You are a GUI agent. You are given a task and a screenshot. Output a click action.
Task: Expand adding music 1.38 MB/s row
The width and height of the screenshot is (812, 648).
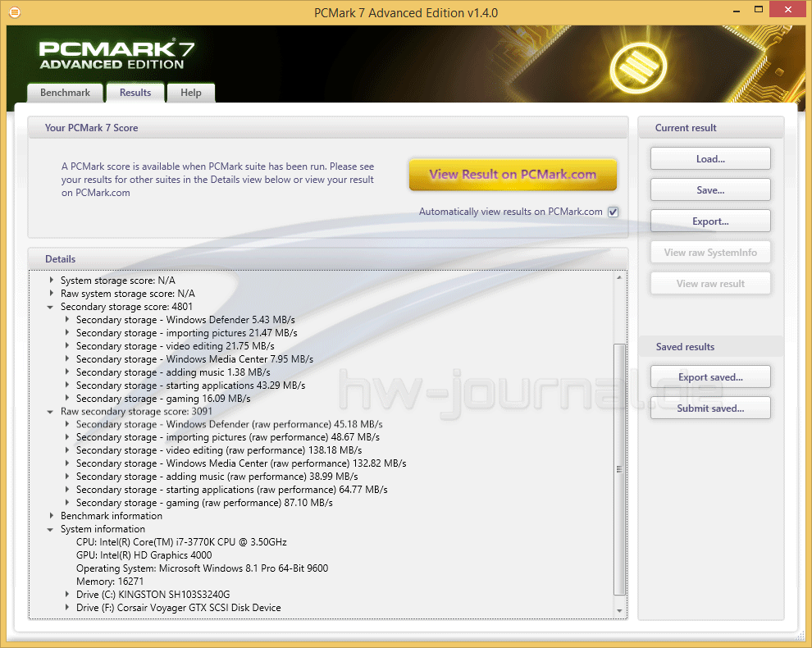point(66,372)
